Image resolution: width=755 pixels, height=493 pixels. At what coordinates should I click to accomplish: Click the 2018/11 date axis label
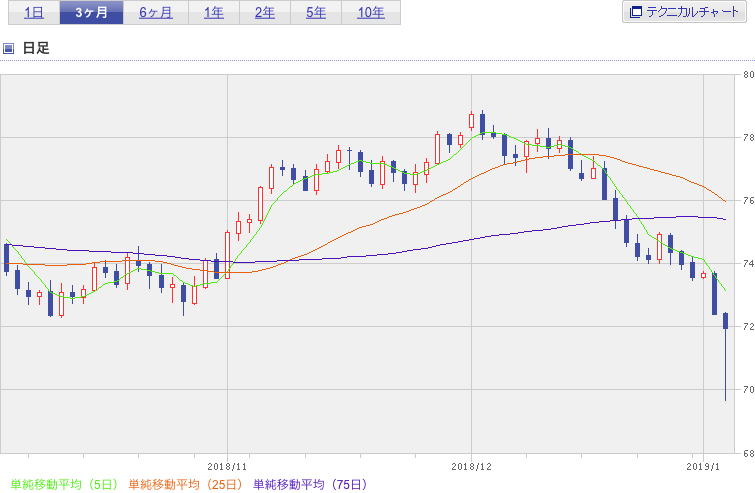(227, 467)
